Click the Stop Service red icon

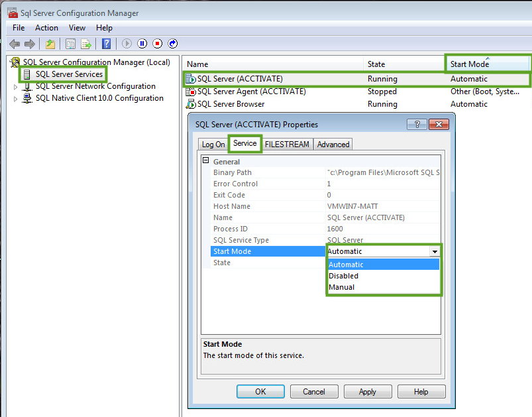158,44
